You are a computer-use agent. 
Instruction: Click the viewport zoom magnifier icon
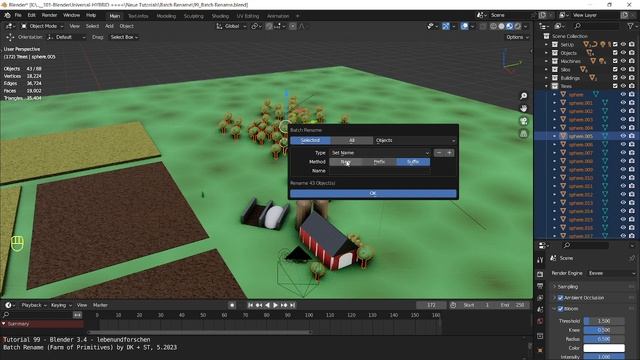[523, 96]
